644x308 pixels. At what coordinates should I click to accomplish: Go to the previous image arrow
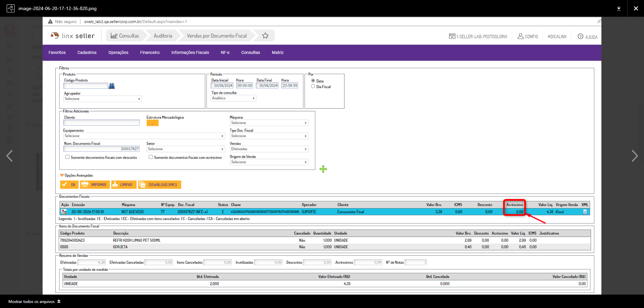(x=10, y=156)
